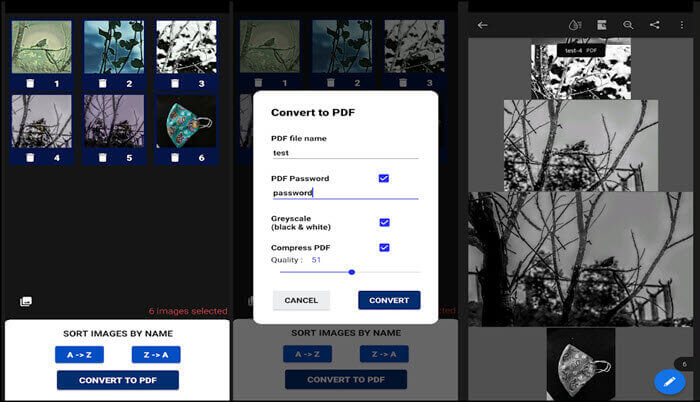Image resolution: width=700 pixels, height=402 pixels.
Task: Open search in the PDF viewer
Action: [628, 25]
